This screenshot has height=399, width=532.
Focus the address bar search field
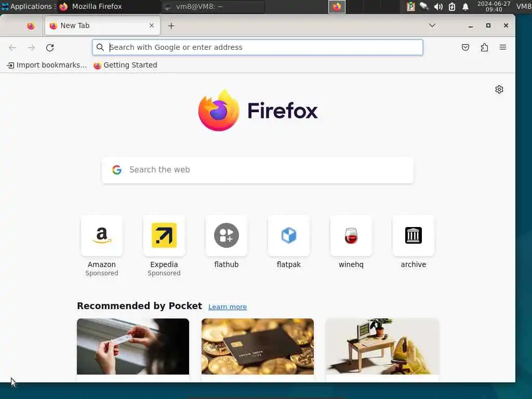258,47
